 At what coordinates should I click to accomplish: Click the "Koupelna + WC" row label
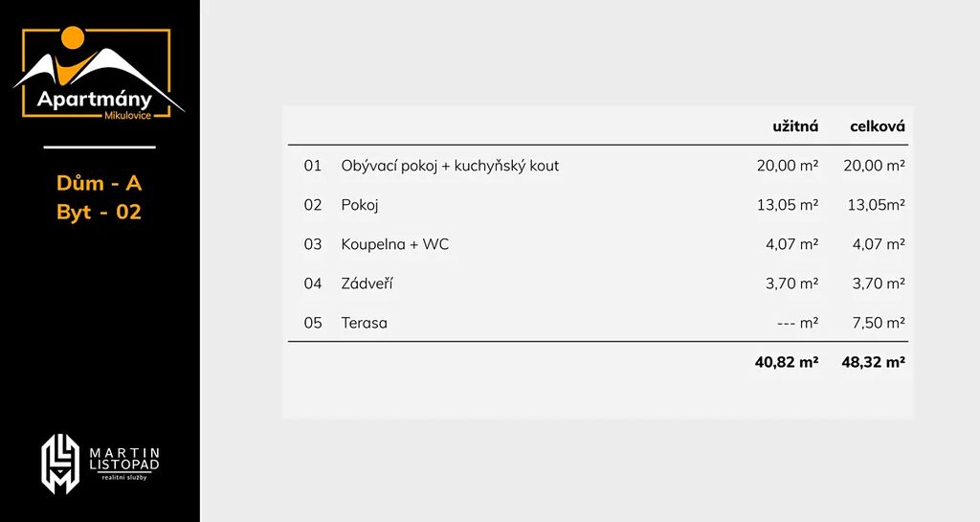[394, 244]
